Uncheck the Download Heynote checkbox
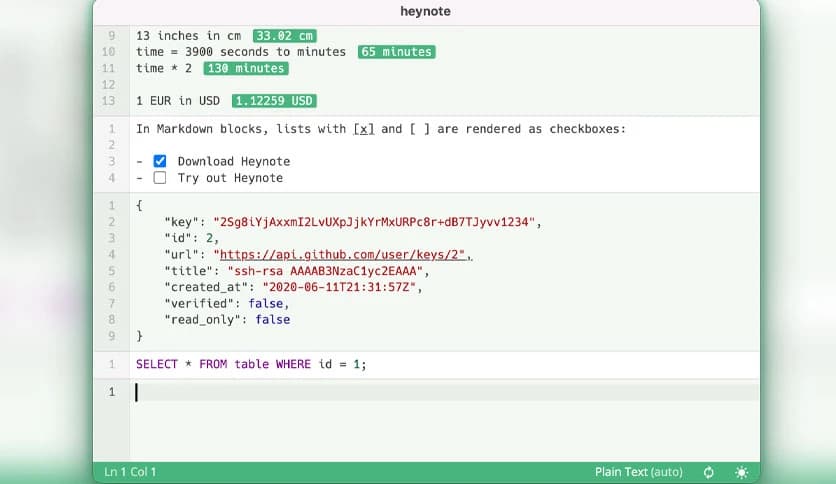 pos(160,161)
